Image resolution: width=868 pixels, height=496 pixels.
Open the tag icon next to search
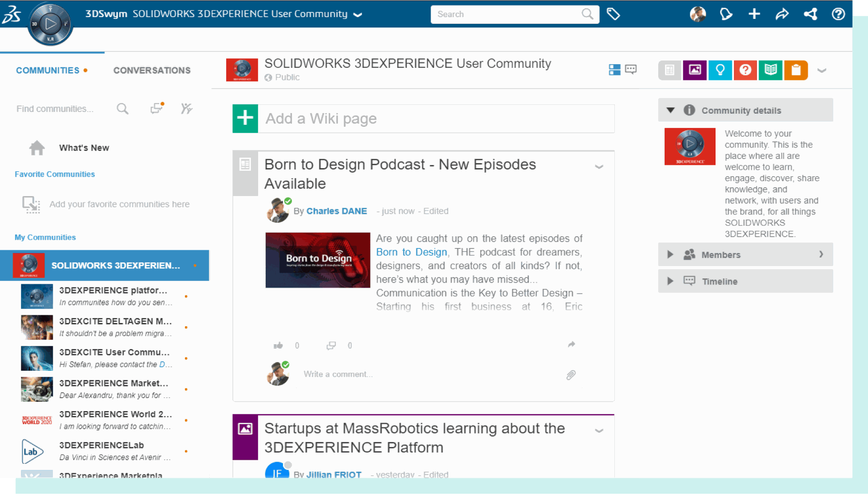coord(613,14)
